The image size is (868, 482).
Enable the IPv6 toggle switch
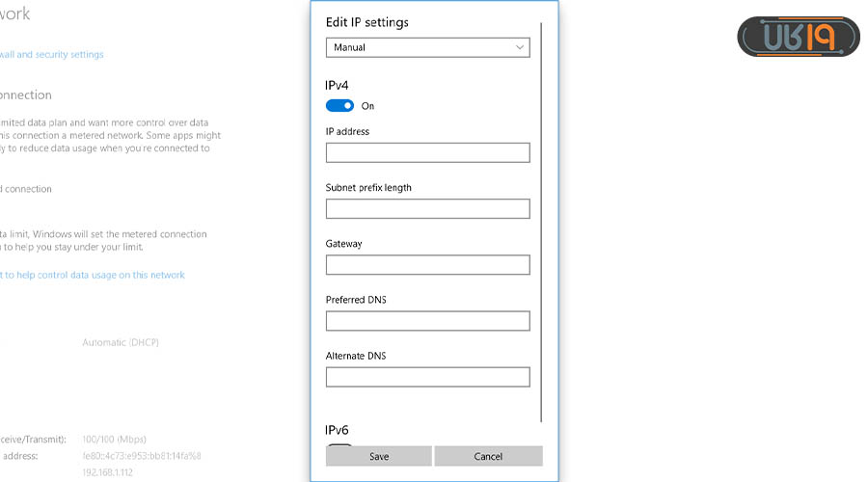[339, 445]
